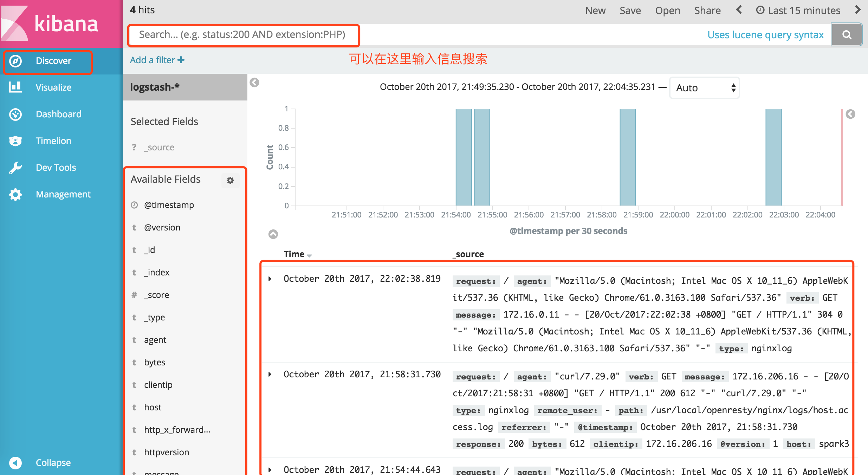Click Add a filter link

click(157, 60)
